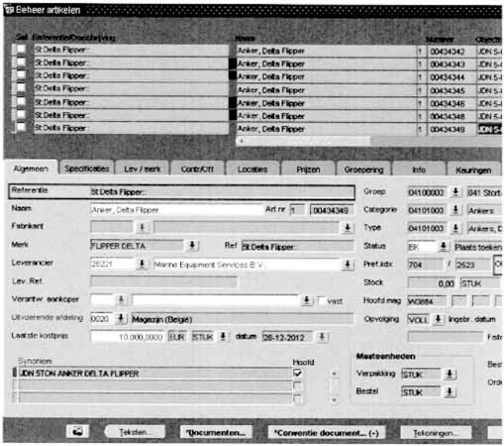Image resolution: width=504 pixels, height=446 pixels.
Task: Click the camera icon button at bottom
Action: tap(77, 431)
